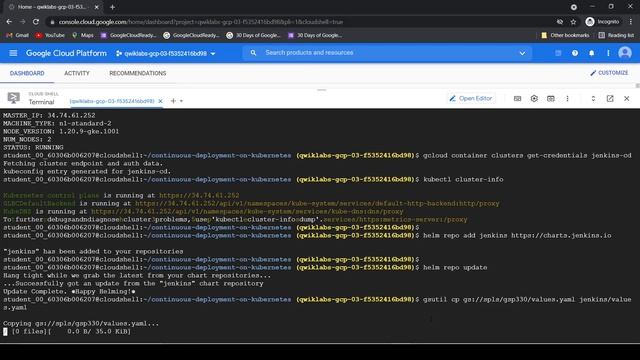Click the Cloud Shell terminal icon
Screen dimensions: 640x360
tap(13, 98)
